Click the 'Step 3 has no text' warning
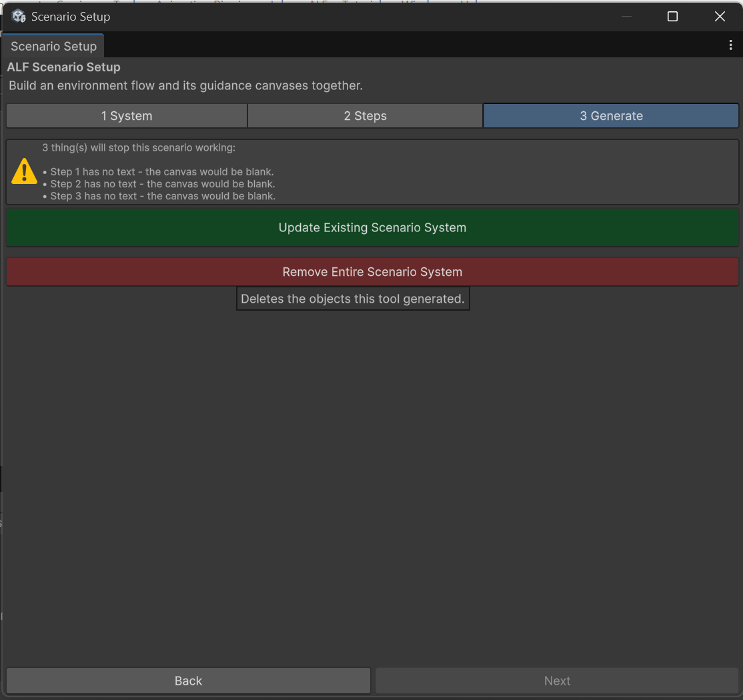Image resolution: width=743 pixels, height=700 pixels. coord(159,196)
